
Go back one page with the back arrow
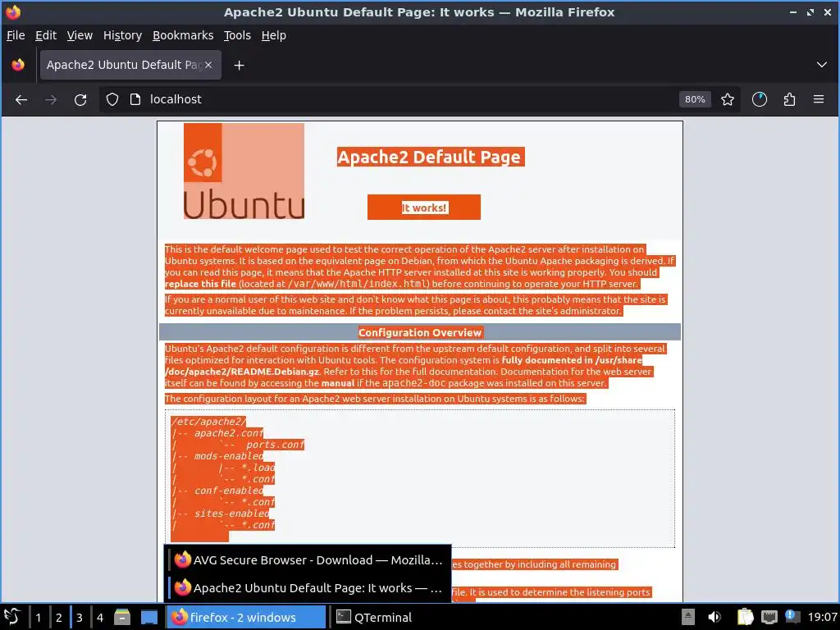coord(21,99)
